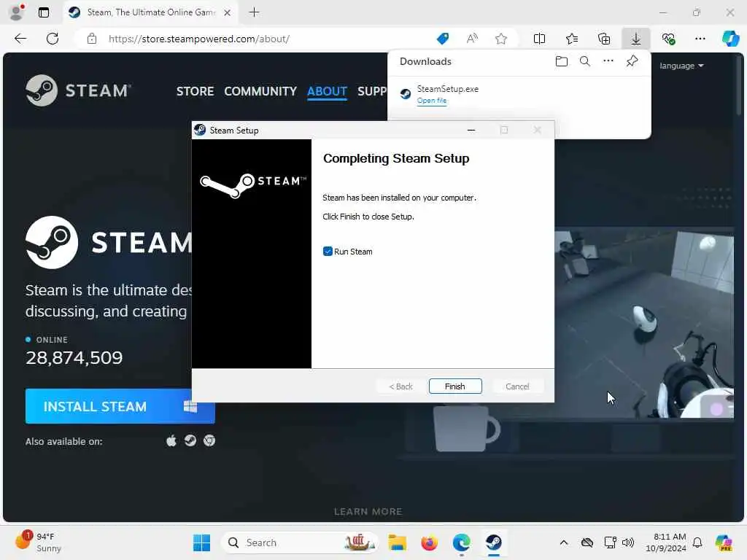Image resolution: width=747 pixels, height=560 pixels.
Task: Open the weather widget showing 94°F
Action: point(39,542)
